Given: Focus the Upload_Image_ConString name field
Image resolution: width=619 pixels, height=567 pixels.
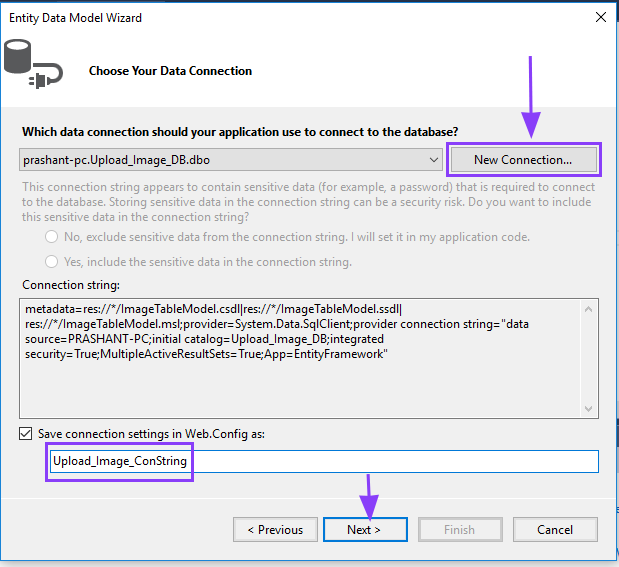Looking at the screenshot, I should click(x=322, y=461).
